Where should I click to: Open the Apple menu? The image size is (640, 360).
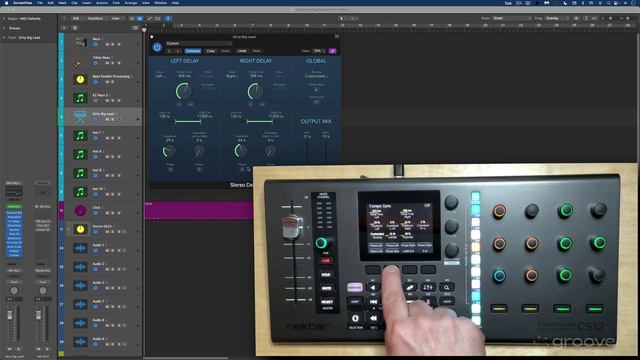7,3
